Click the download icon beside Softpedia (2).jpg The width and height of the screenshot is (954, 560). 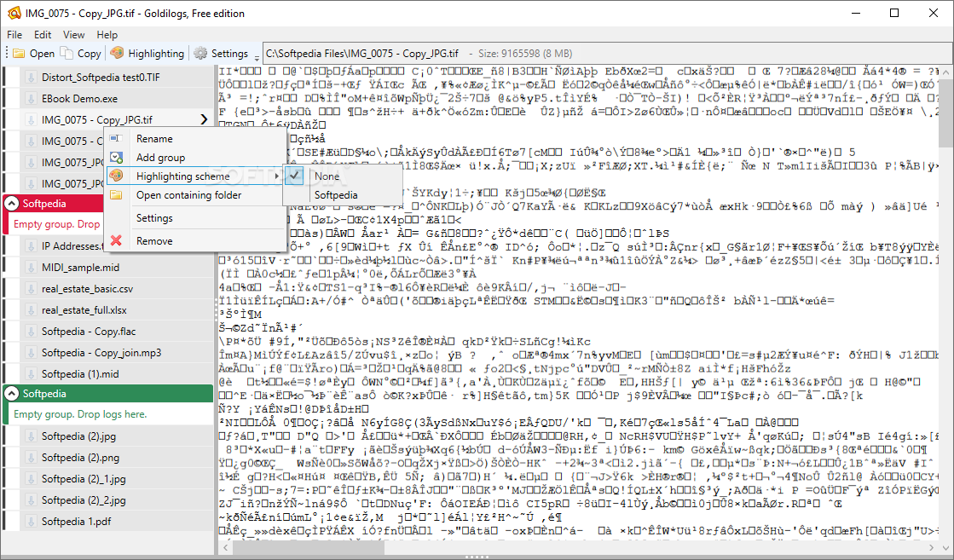pyautogui.click(x=31, y=436)
